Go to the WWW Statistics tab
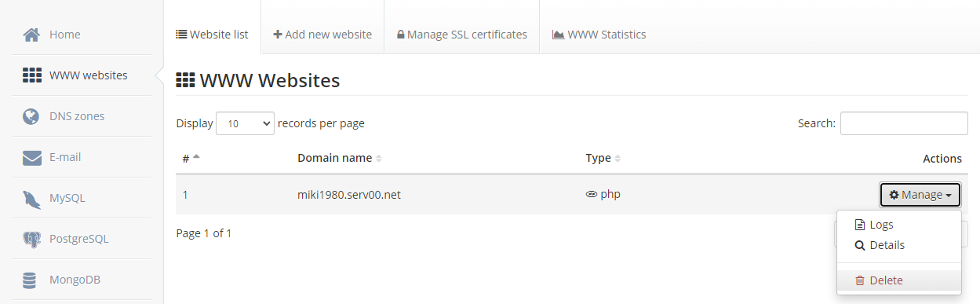This screenshot has width=980, height=304. pos(599,35)
